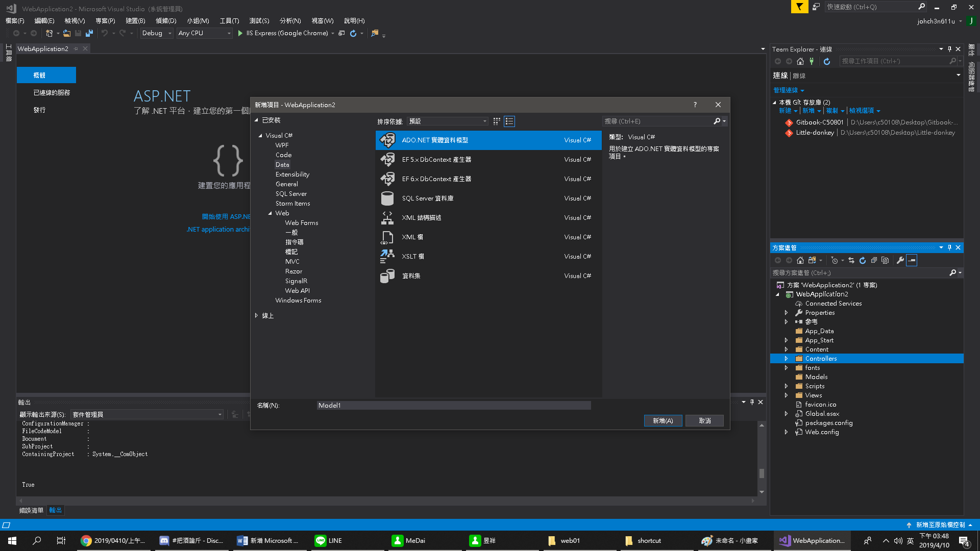This screenshot has height=551, width=980.
Task: Open Any CPU platform dropdown
Action: (205, 33)
